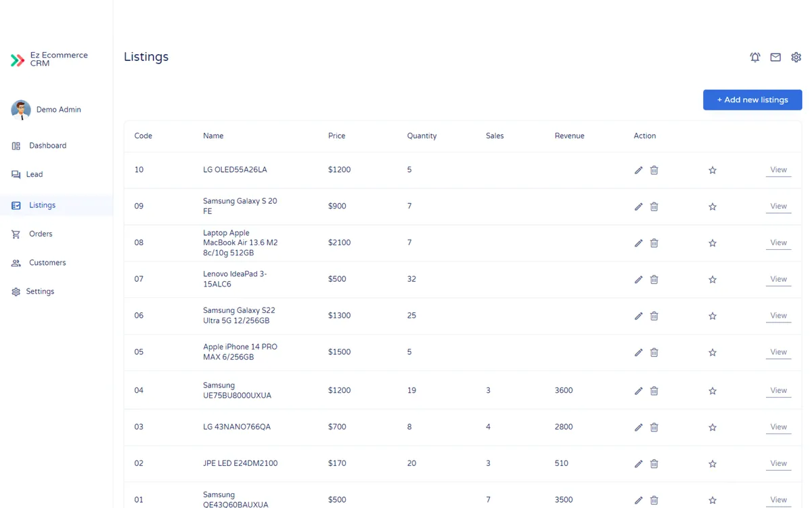
Task: Delete the Galaxy S22 Ultra listing
Action: (x=654, y=316)
